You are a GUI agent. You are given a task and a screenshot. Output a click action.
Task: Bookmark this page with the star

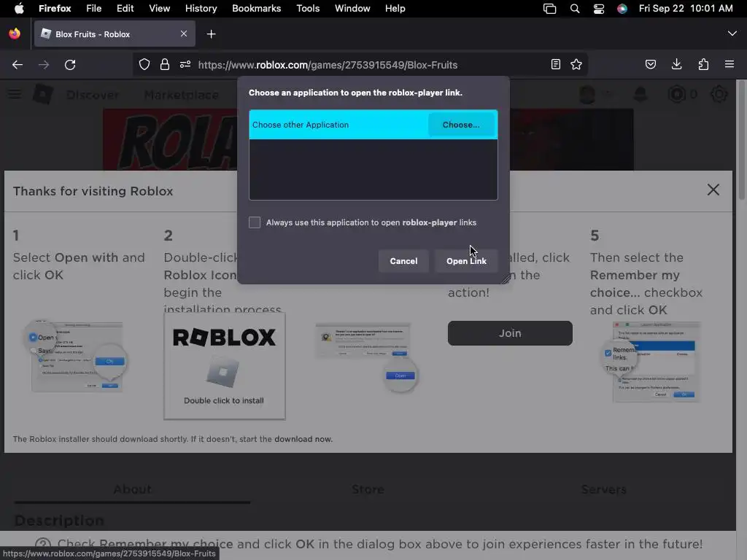tap(576, 64)
